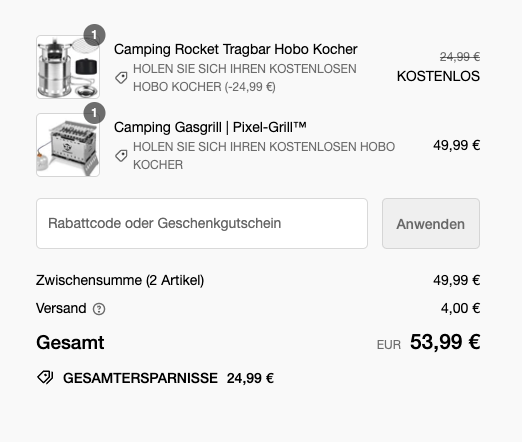
Task: Click the Pixel-Grill gas grill thumbnail
Action: point(68,145)
